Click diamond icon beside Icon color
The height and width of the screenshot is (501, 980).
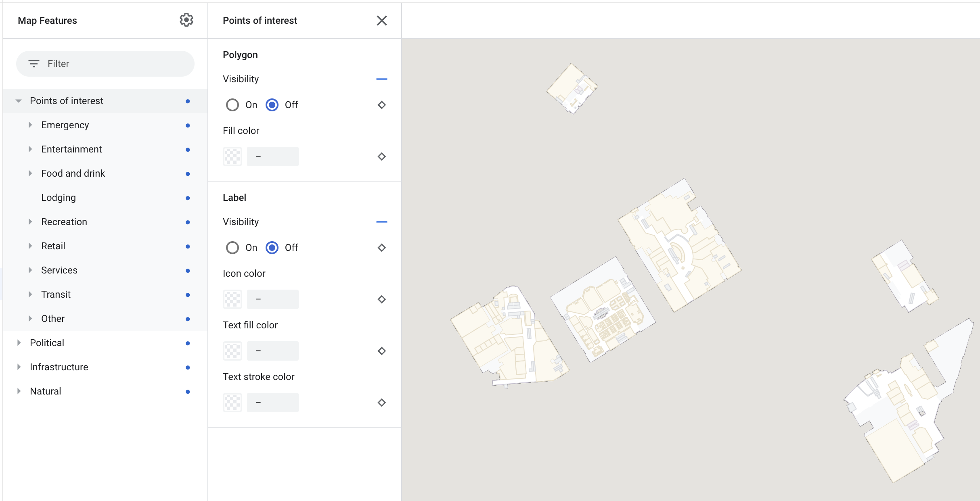(x=381, y=299)
